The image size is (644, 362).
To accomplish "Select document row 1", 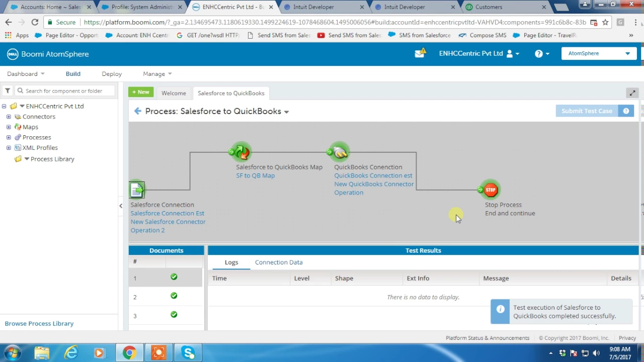I will point(166,278).
